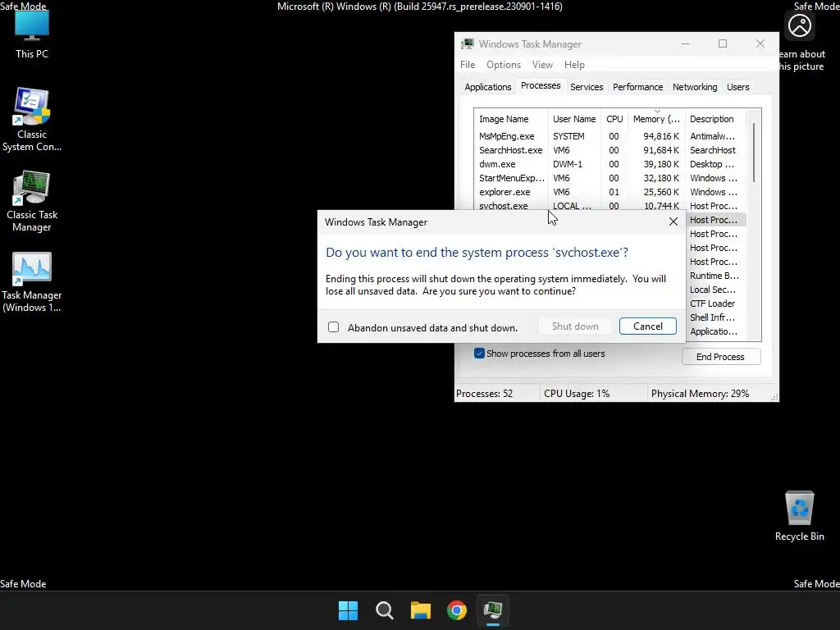Sort by Image Name column
The width and height of the screenshot is (840, 630).
pyautogui.click(x=510, y=119)
